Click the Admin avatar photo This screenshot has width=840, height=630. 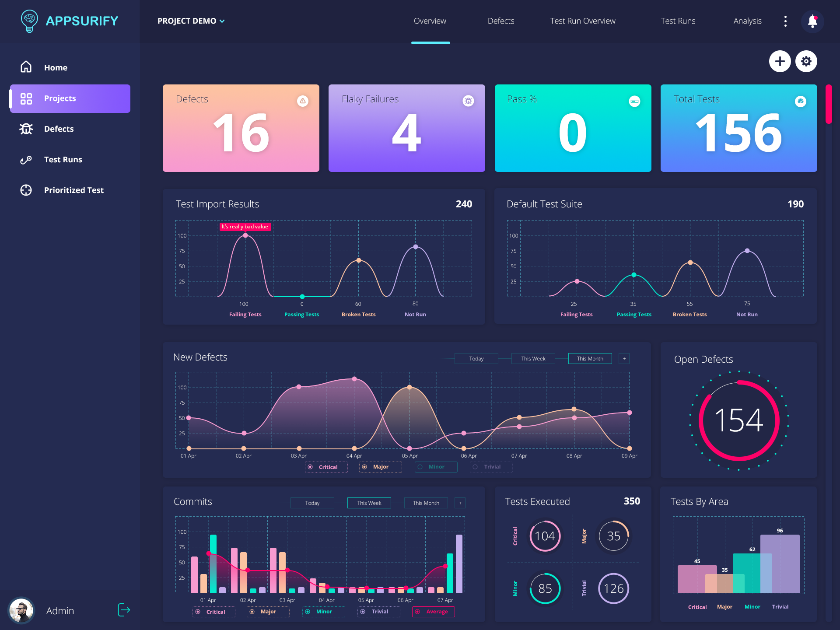(x=21, y=610)
